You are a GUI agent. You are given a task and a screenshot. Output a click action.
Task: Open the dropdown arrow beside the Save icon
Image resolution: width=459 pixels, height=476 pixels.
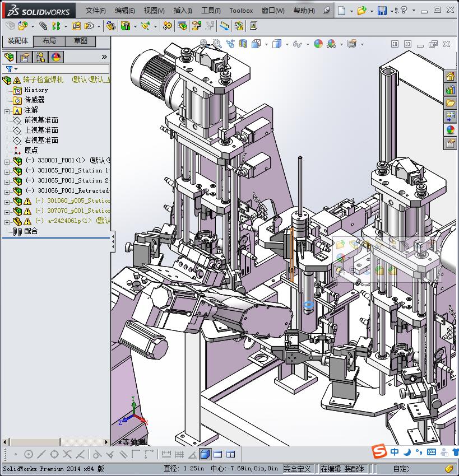point(391,11)
